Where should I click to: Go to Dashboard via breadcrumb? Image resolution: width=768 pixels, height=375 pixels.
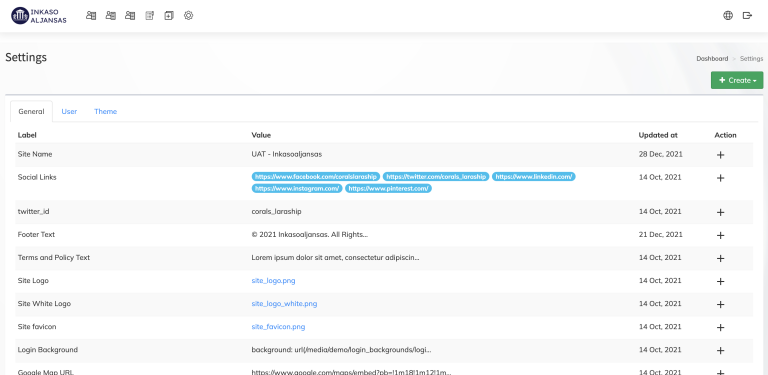[712, 58]
